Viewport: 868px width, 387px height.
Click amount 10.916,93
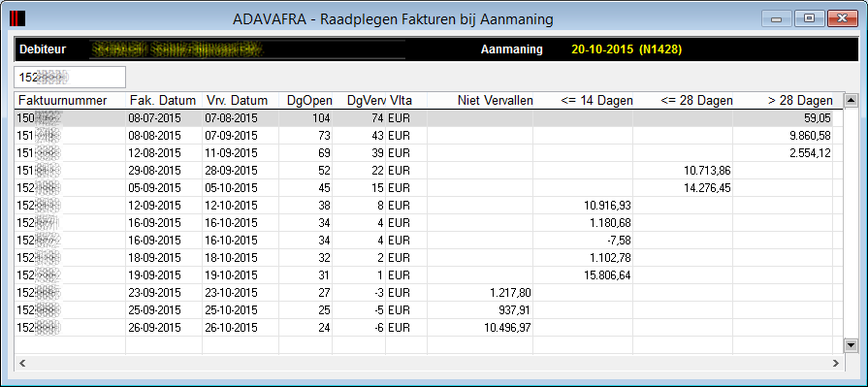tap(608, 206)
